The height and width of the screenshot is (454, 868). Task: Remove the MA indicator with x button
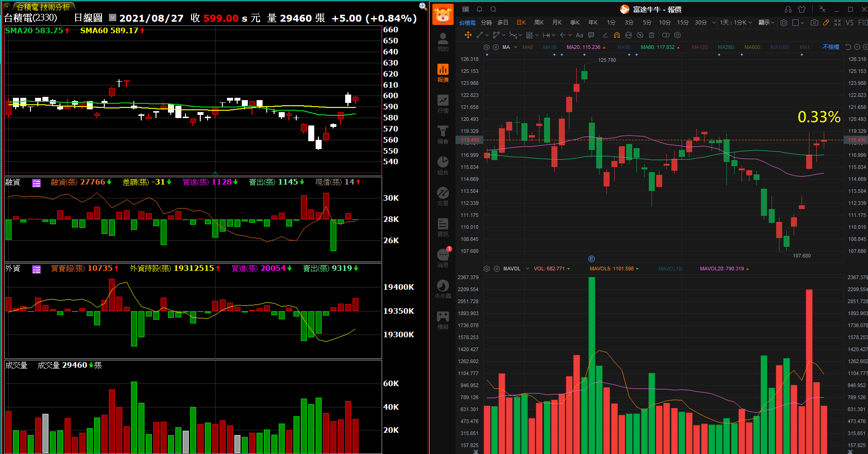point(496,47)
